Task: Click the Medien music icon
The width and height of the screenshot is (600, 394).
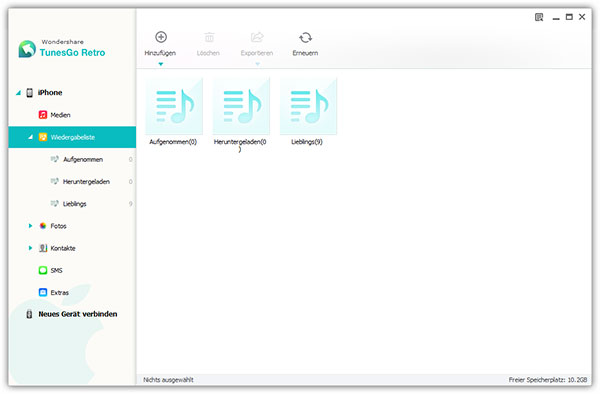Action: coord(43,115)
